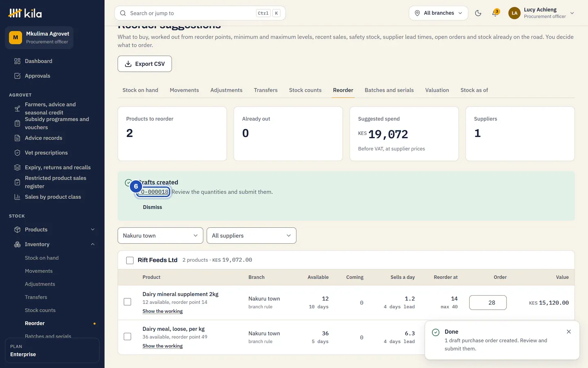Switch to the Movements tab
This screenshot has height=368, width=588.
tap(184, 90)
